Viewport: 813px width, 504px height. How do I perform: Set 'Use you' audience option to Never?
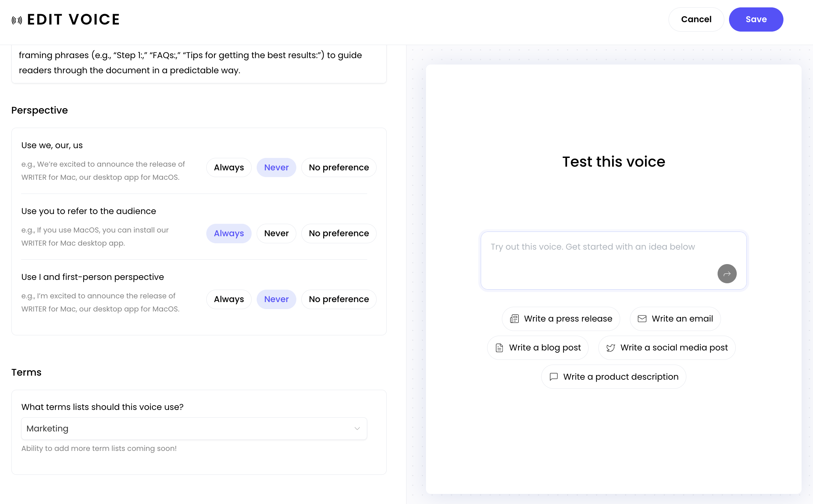(x=276, y=233)
